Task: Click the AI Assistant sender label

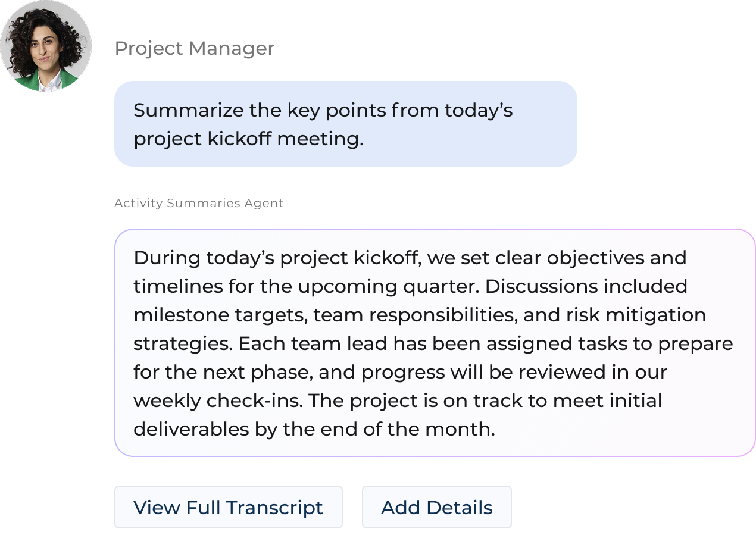Action: click(198, 204)
